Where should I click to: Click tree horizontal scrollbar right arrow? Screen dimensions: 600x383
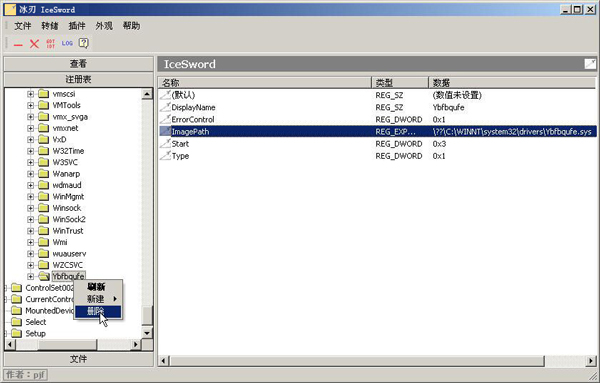[x=135, y=344]
